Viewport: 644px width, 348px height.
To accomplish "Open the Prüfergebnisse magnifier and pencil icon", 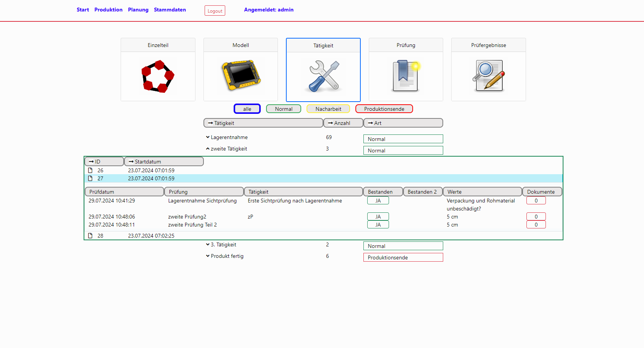I will click(488, 76).
